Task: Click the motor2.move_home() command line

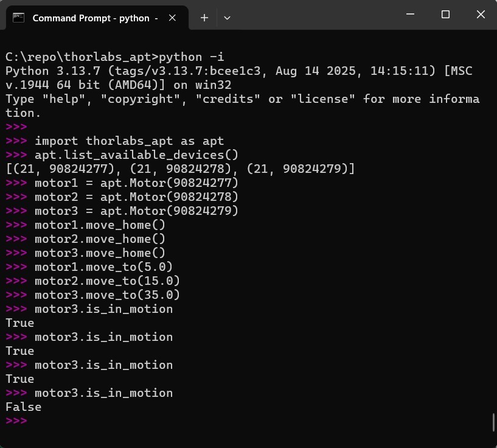Action: point(100,239)
